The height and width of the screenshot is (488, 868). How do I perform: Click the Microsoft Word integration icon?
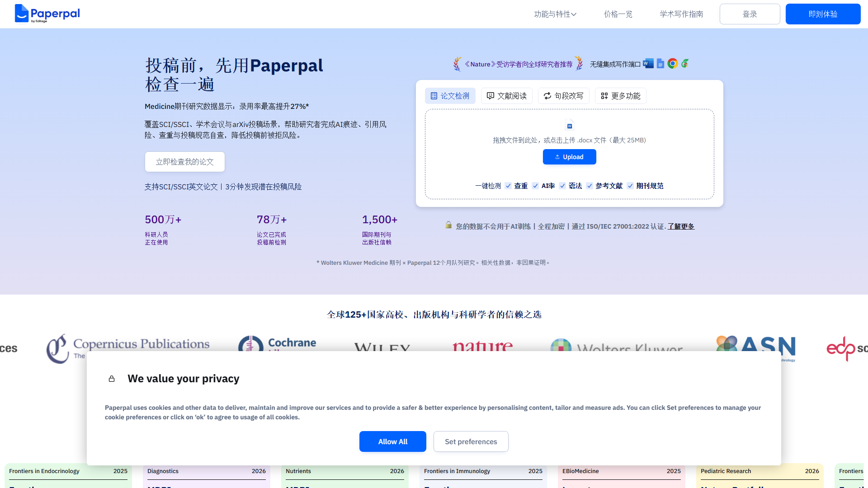648,64
